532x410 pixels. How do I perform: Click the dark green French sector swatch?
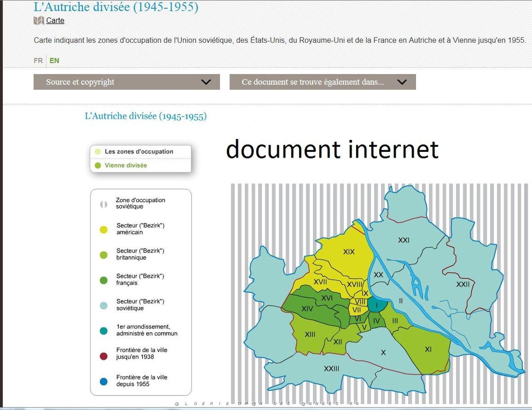coord(103,280)
